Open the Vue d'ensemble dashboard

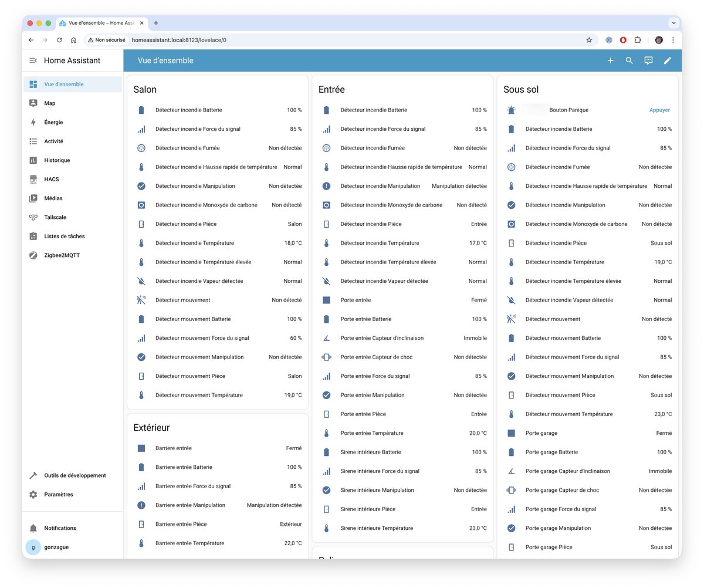click(x=73, y=84)
